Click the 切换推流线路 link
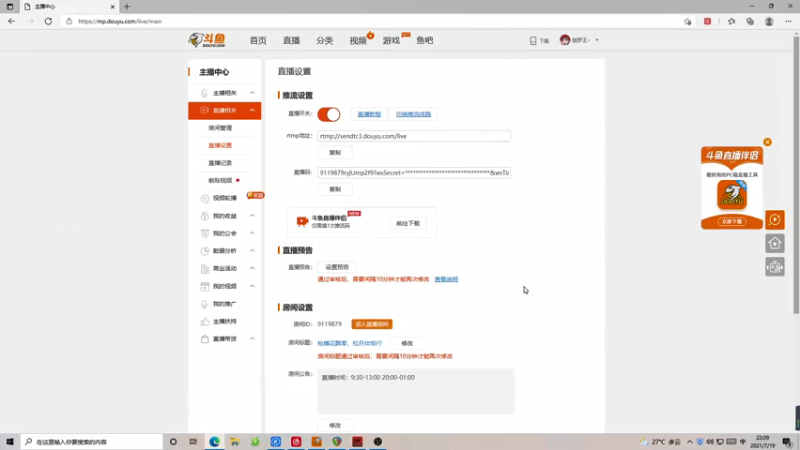 tap(413, 114)
